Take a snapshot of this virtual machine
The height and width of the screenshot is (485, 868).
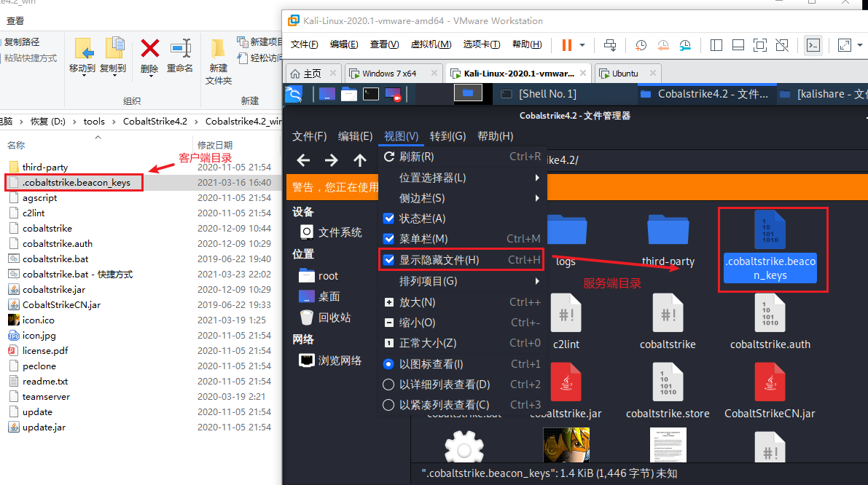pos(640,45)
